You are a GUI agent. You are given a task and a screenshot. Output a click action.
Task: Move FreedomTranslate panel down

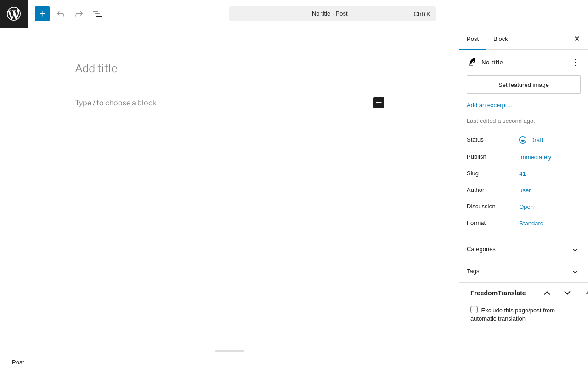coord(567,293)
